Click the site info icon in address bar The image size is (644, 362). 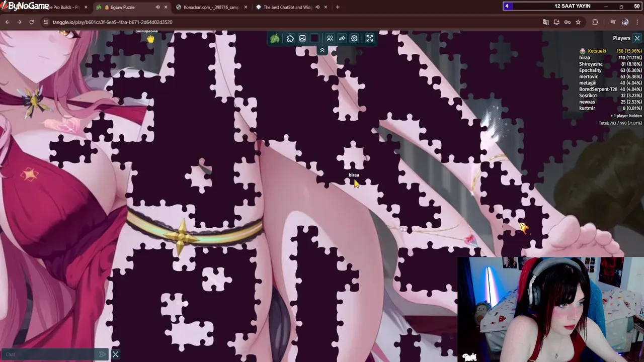[46, 22]
